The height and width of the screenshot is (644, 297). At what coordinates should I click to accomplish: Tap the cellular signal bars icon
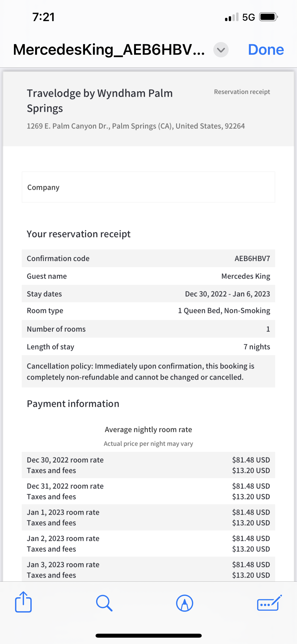click(232, 17)
